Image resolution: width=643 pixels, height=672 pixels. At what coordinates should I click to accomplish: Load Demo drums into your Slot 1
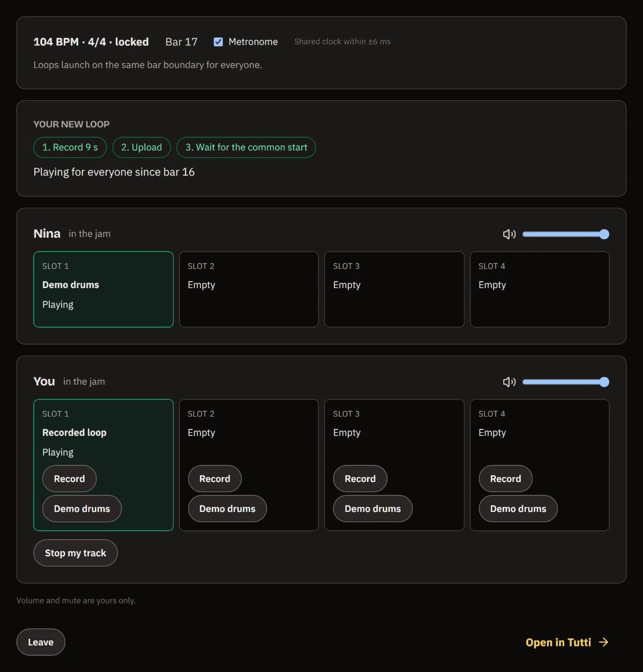pos(82,509)
